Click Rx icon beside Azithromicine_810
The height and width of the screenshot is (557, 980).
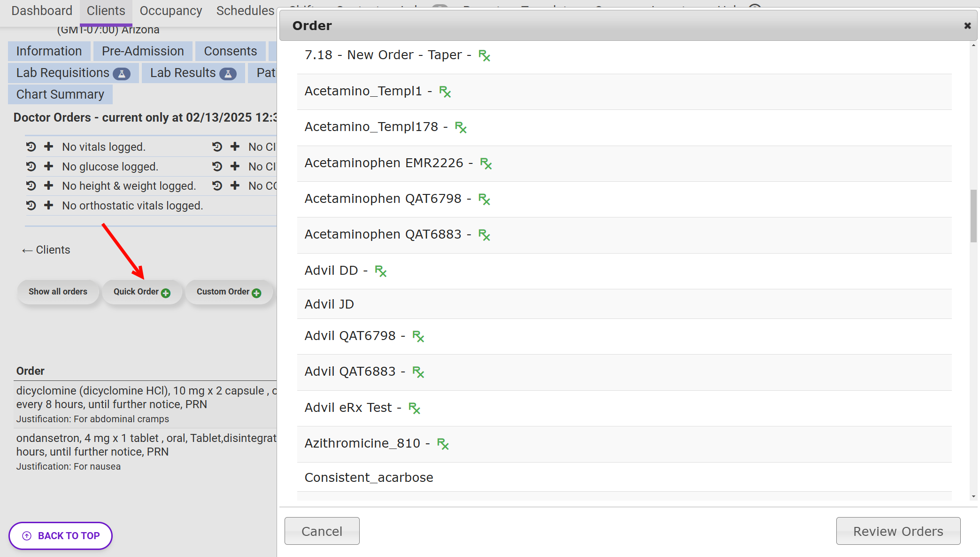pyautogui.click(x=443, y=444)
